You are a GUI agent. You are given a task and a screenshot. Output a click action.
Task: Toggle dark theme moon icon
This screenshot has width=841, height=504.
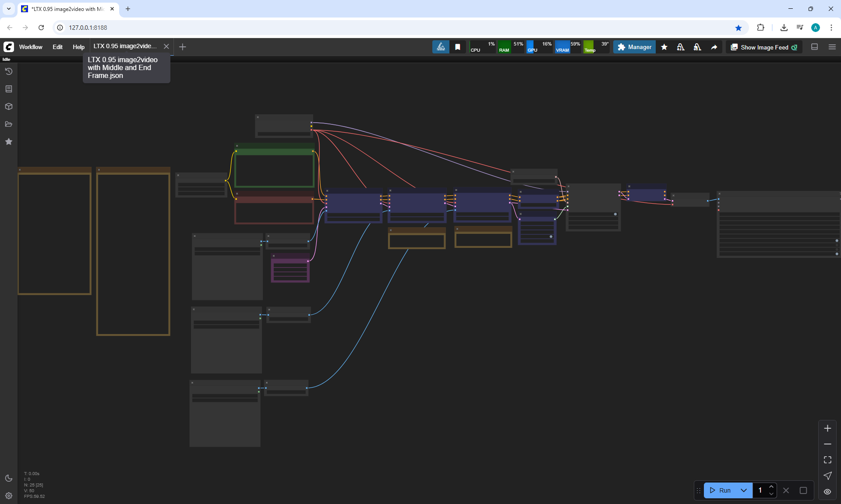coord(9,478)
